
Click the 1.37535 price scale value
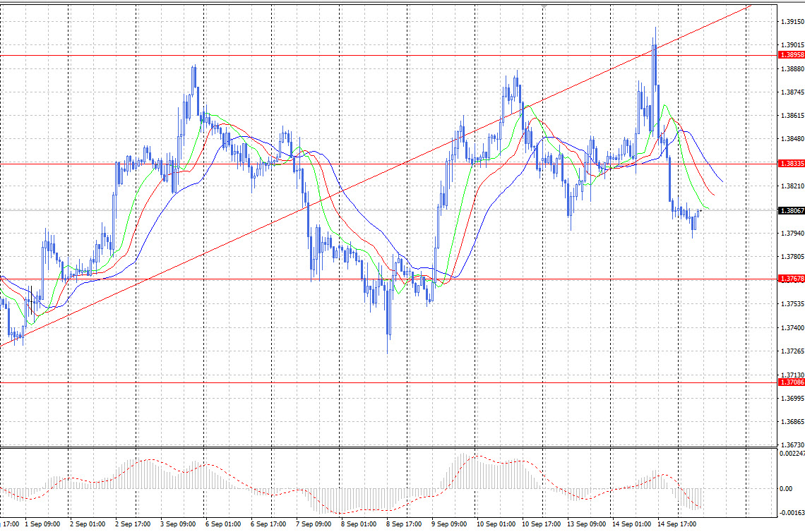[x=792, y=303]
